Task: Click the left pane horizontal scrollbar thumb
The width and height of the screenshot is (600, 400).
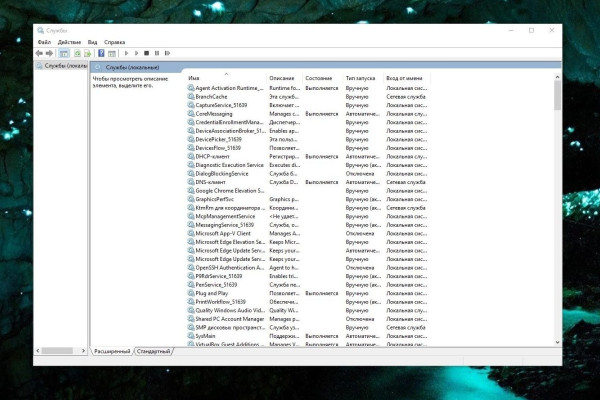Action: pyautogui.click(x=57, y=351)
